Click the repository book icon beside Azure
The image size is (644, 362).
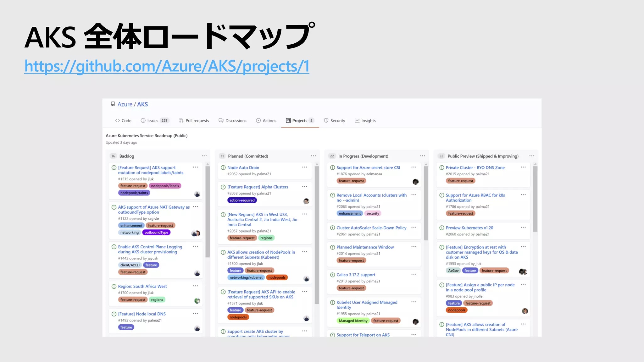[x=113, y=104]
